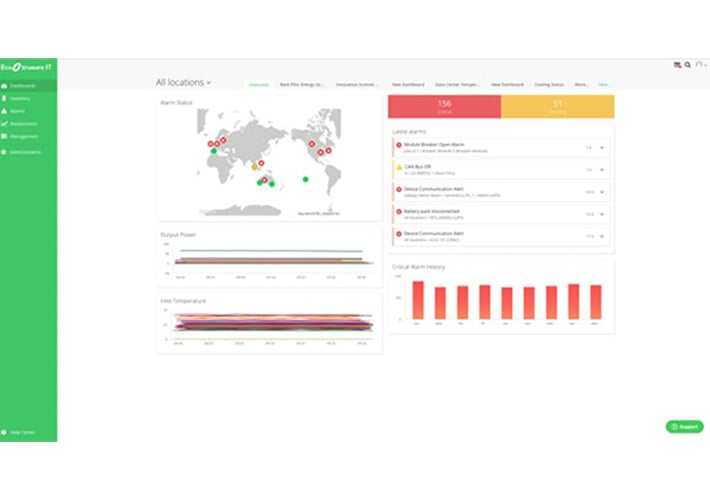Image resolution: width=710 pixels, height=500 pixels.
Task: Open the Innovation Summit... dashboard tab
Action: (357, 85)
